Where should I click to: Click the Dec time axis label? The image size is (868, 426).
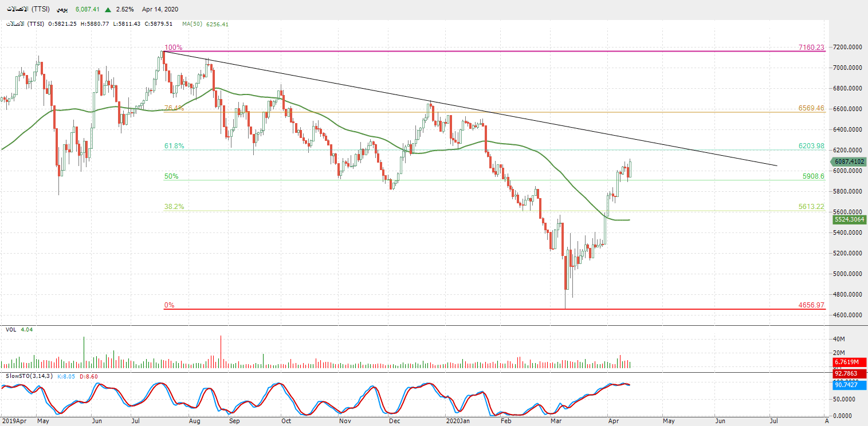click(394, 421)
